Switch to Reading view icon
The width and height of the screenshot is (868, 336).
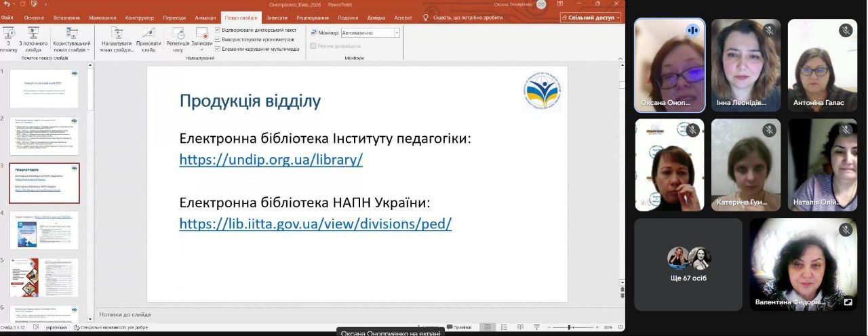pos(519,327)
